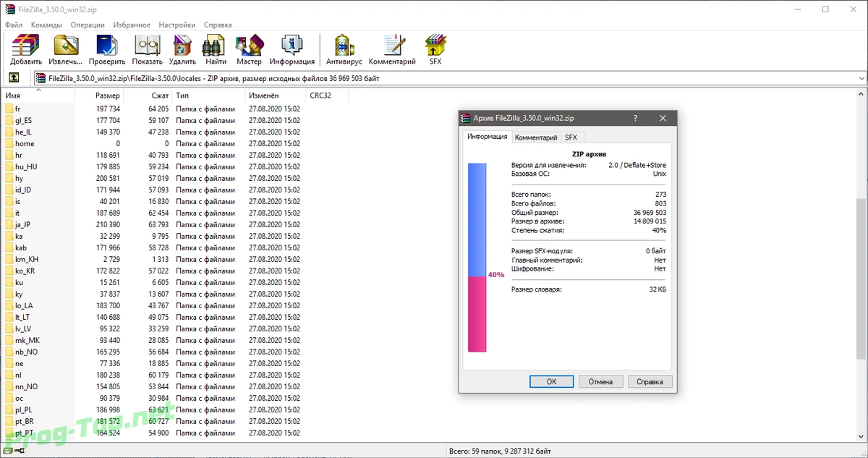Screen dimensions: 868x458
Task: Go up one folder level arrow
Action: click(14, 78)
